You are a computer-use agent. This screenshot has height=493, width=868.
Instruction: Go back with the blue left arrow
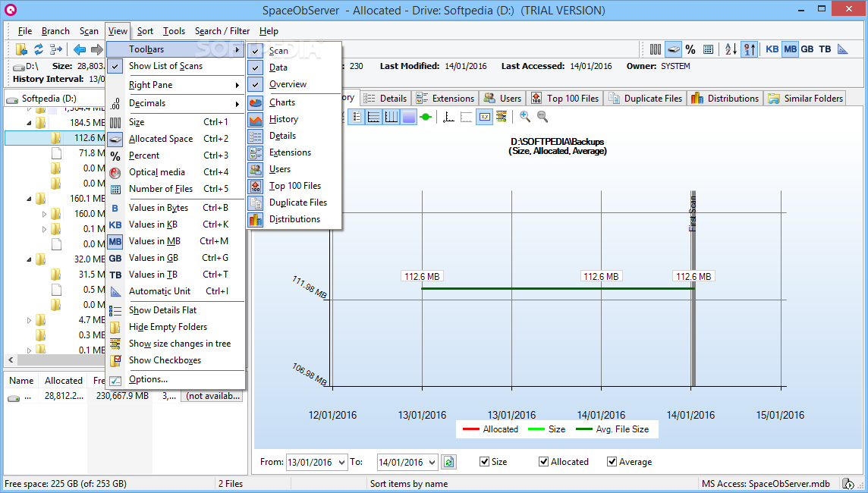pos(80,49)
